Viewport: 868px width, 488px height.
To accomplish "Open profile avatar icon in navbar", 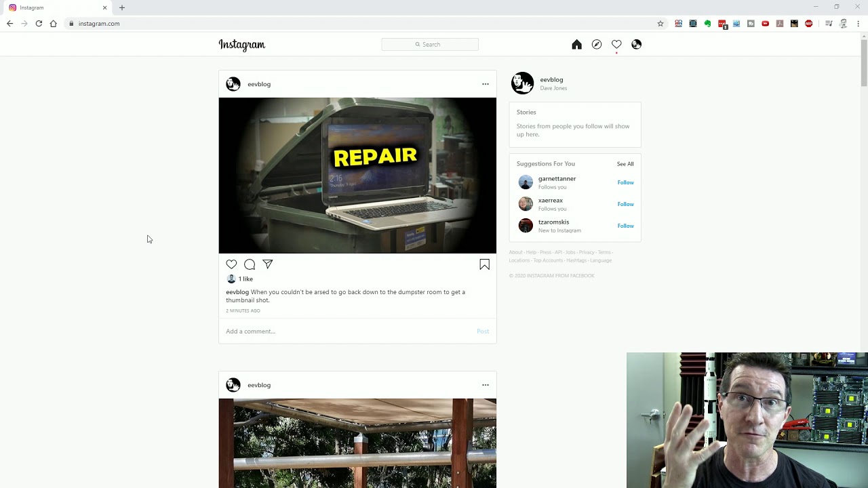I will pos(636,44).
